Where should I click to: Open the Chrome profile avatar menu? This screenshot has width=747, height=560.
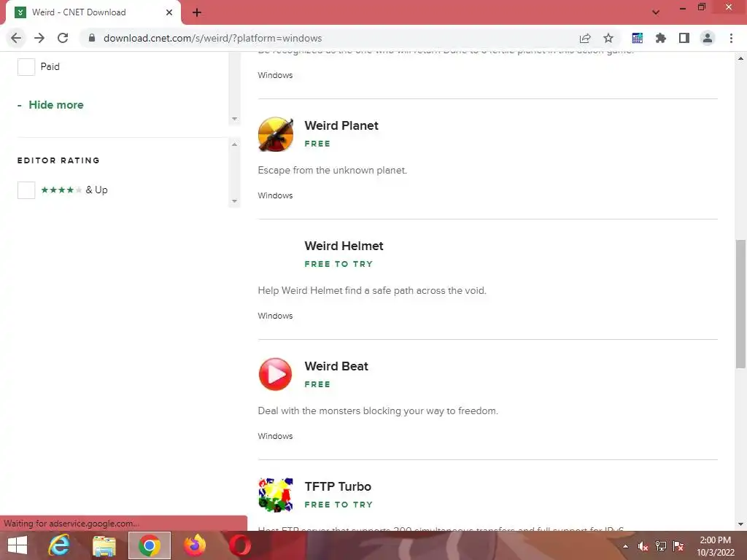[x=708, y=38]
